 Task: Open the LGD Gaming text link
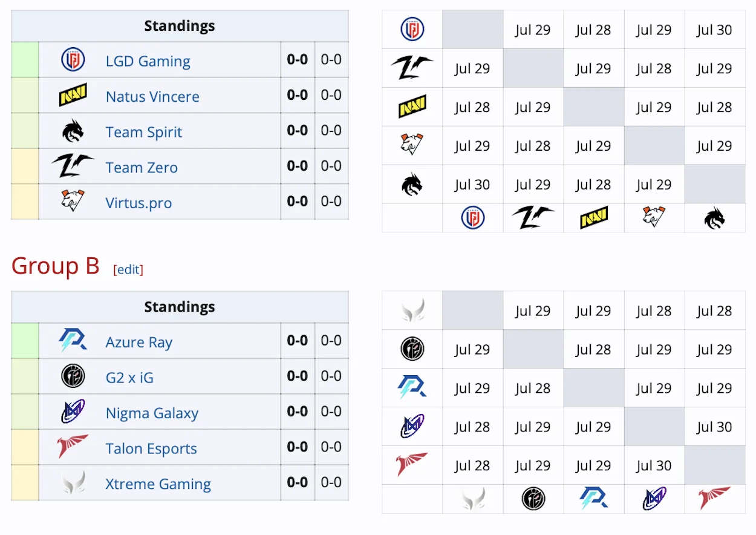[148, 61]
